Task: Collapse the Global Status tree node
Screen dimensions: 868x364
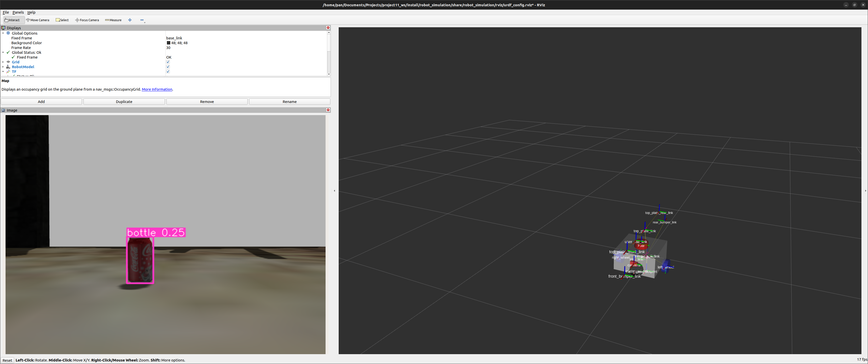Action: (3, 52)
